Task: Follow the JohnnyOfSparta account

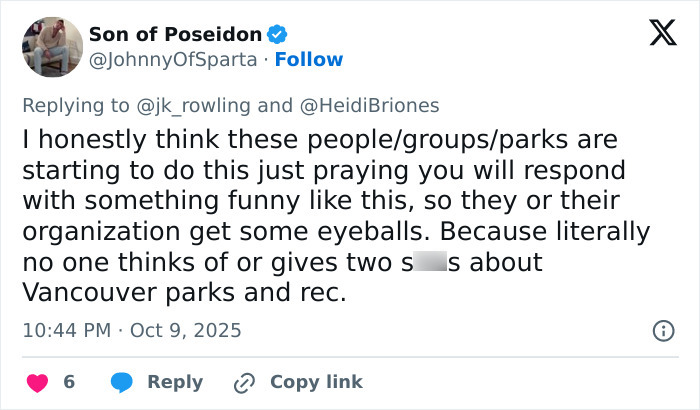Action: pos(309,59)
